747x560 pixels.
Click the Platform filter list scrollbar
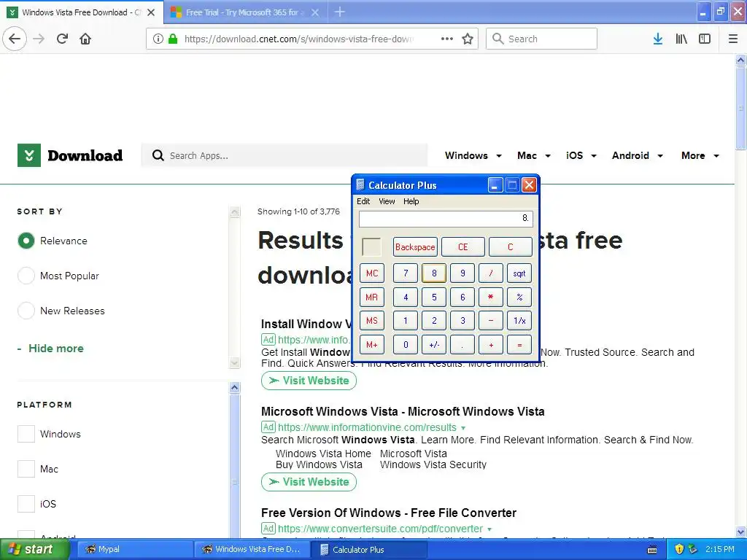point(234,465)
